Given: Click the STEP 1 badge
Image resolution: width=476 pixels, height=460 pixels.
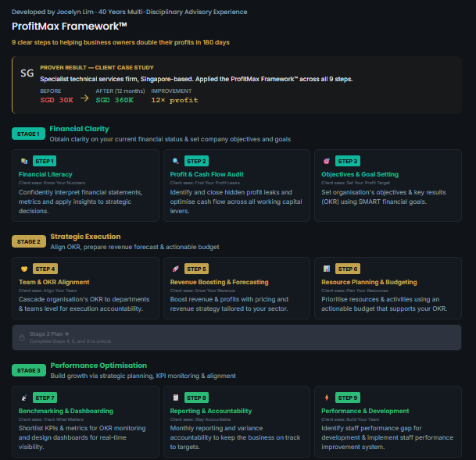Looking at the screenshot, I should [45, 161].
